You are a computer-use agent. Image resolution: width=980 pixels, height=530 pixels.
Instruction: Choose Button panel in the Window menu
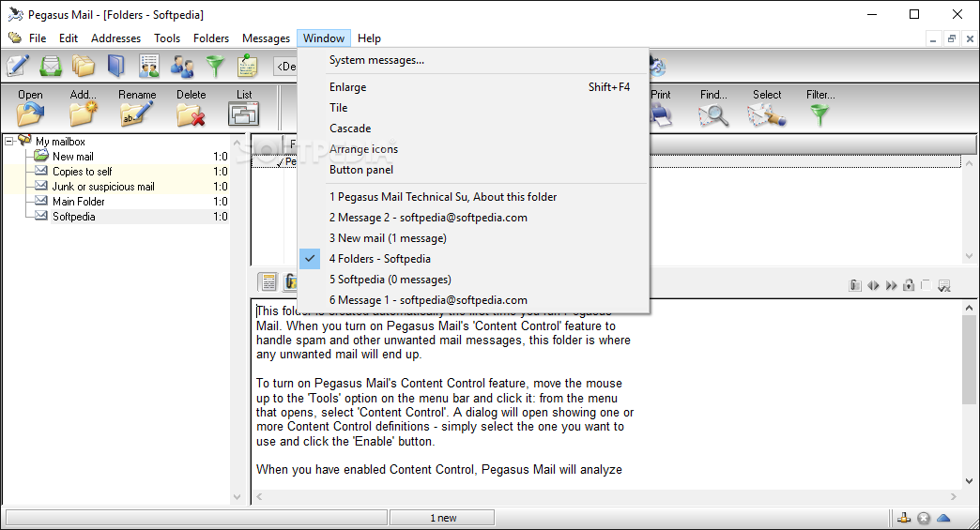[474, 169]
